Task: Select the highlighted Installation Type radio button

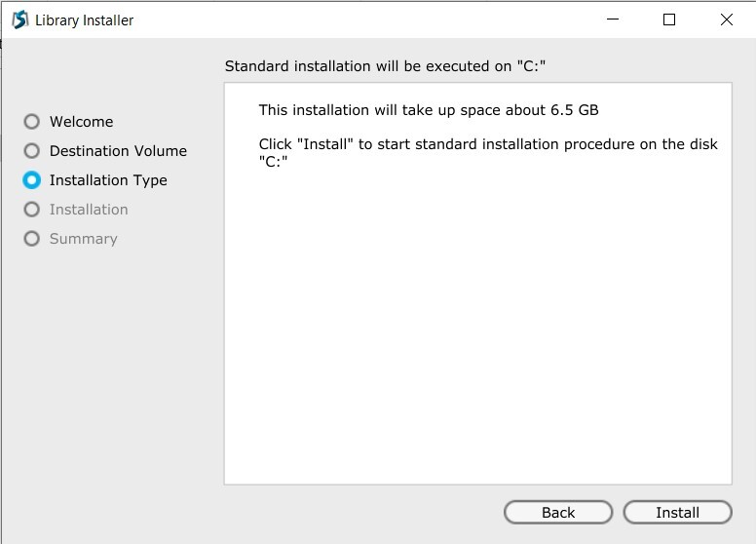Action: 32,180
